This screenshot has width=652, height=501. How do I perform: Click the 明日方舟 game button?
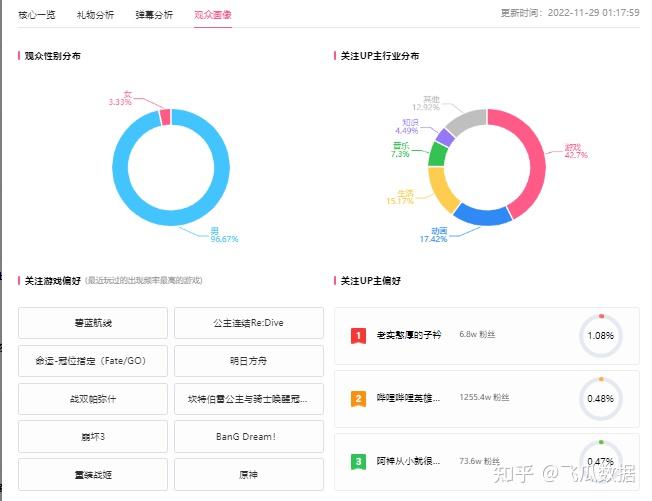[x=249, y=361]
